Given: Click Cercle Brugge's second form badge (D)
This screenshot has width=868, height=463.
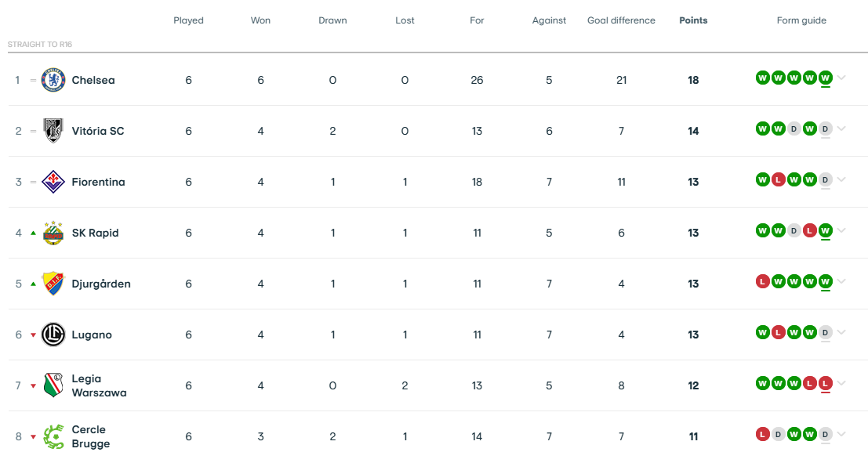Looking at the screenshot, I should tap(779, 434).
